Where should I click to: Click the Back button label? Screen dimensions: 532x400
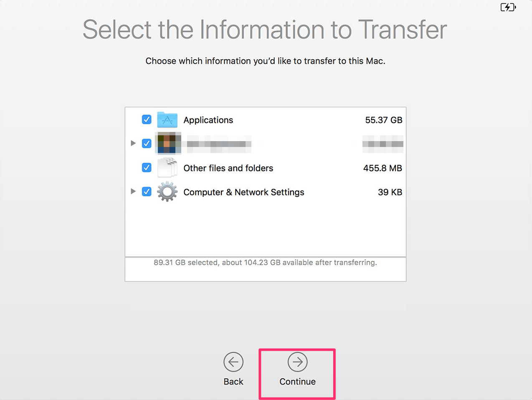[233, 382]
